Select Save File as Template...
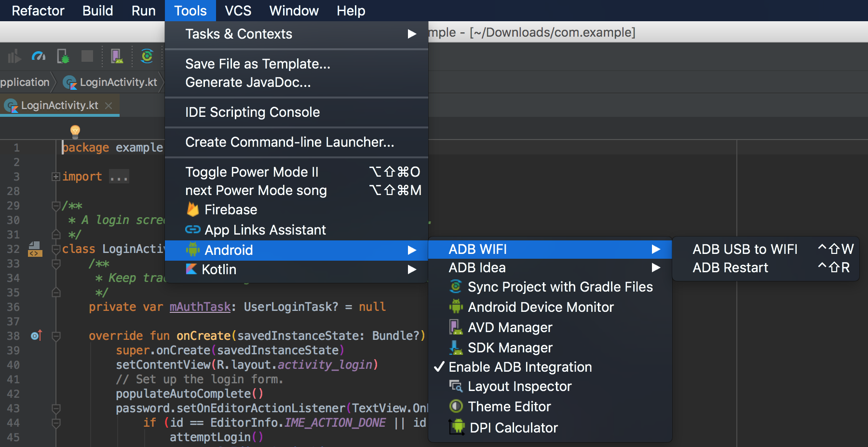 tap(296, 64)
